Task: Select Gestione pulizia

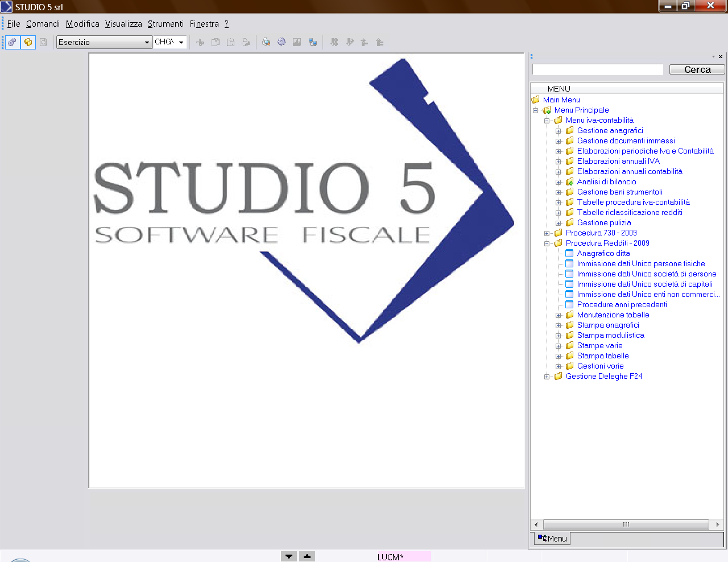Action: 604,222
